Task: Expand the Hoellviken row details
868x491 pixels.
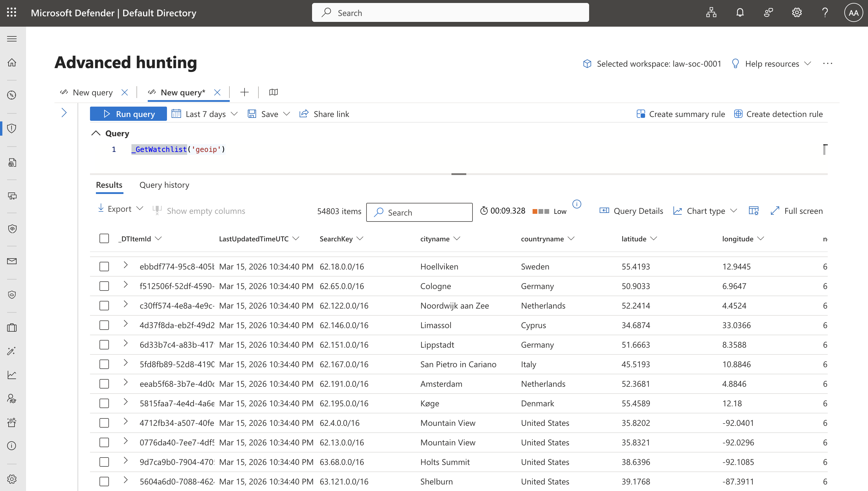Action: click(126, 265)
